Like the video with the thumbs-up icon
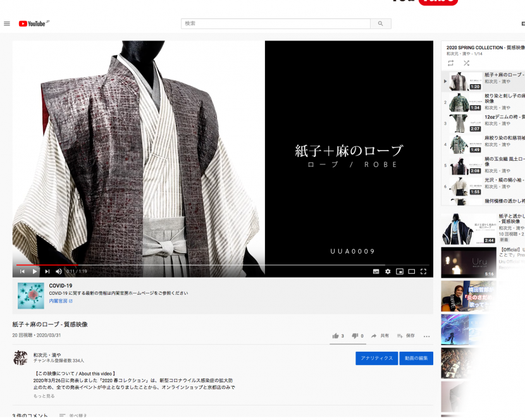 coord(335,336)
